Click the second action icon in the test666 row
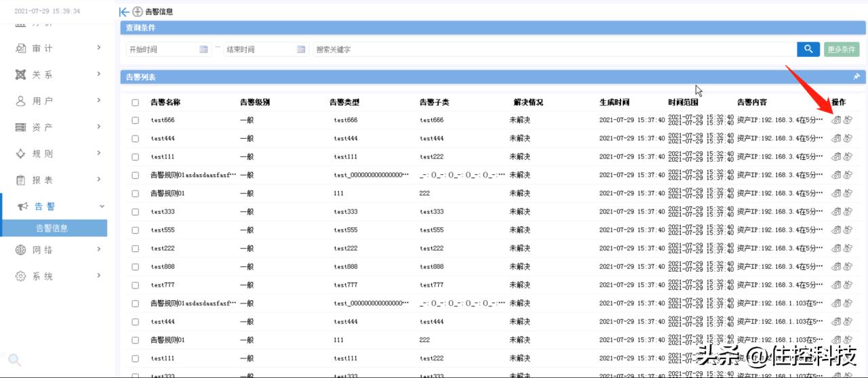Screen dimensions: 868x378 (848, 120)
